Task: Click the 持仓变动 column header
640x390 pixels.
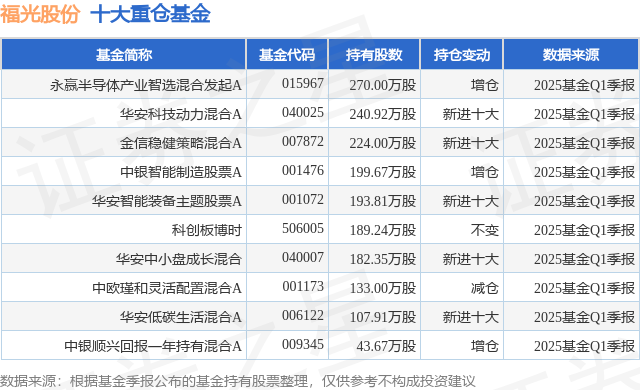Action: point(462,55)
